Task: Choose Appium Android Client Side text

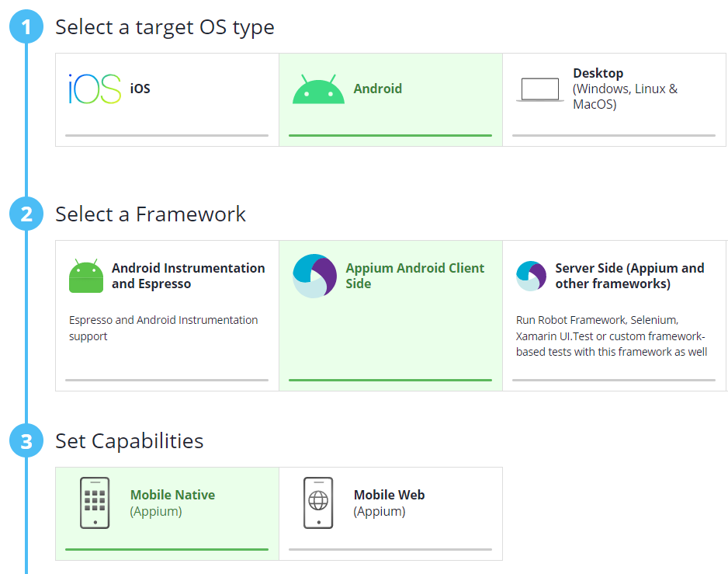Action: 414,276
